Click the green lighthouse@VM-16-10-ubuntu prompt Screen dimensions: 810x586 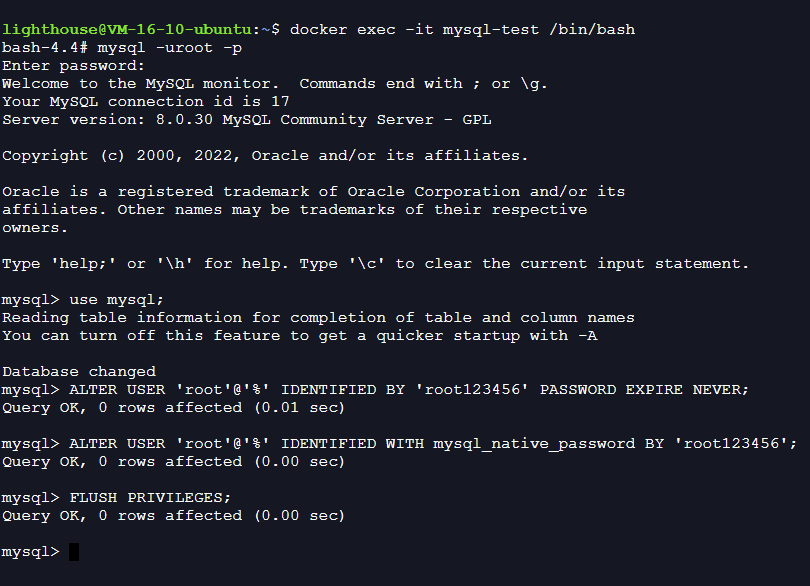tap(131, 29)
